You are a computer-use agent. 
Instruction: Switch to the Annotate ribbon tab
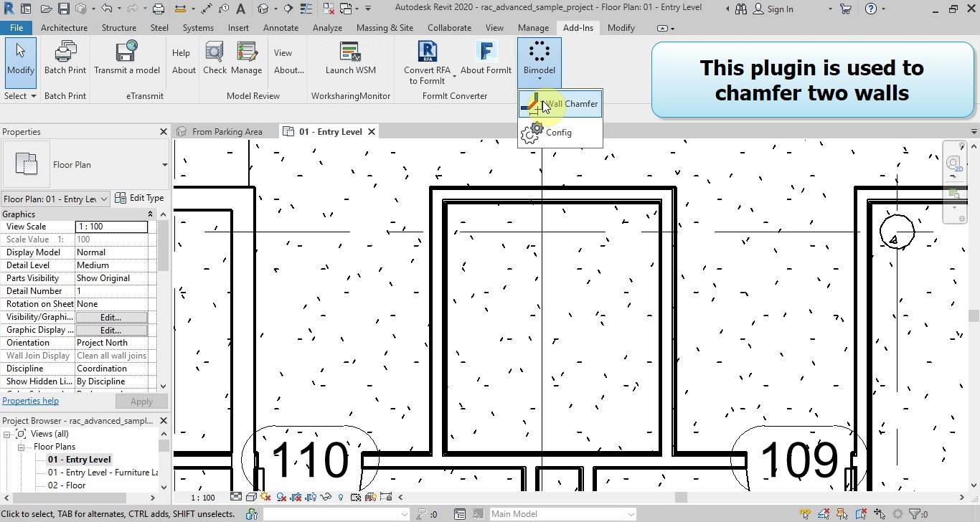coord(281,28)
